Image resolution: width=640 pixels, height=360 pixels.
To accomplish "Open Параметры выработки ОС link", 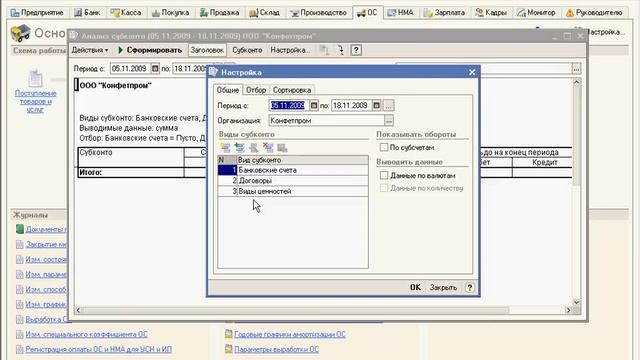I will (x=276, y=349).
